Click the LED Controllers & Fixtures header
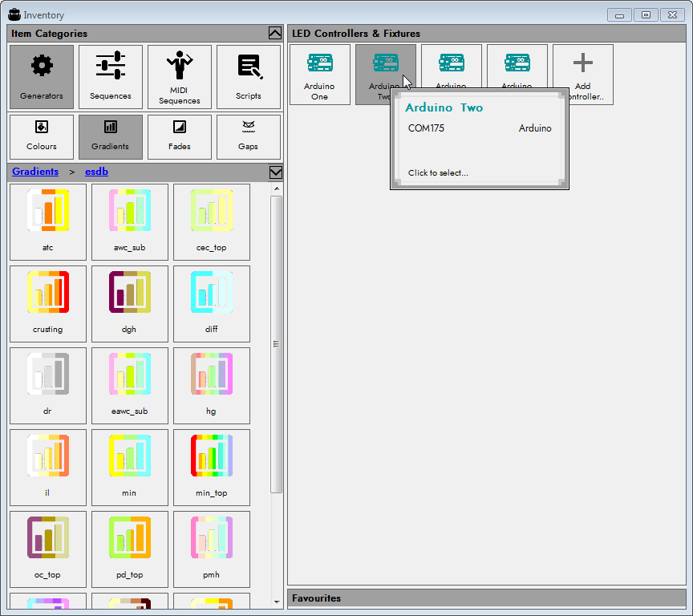The height and width of the screenshot is (616, 693). tap(487, 34)
